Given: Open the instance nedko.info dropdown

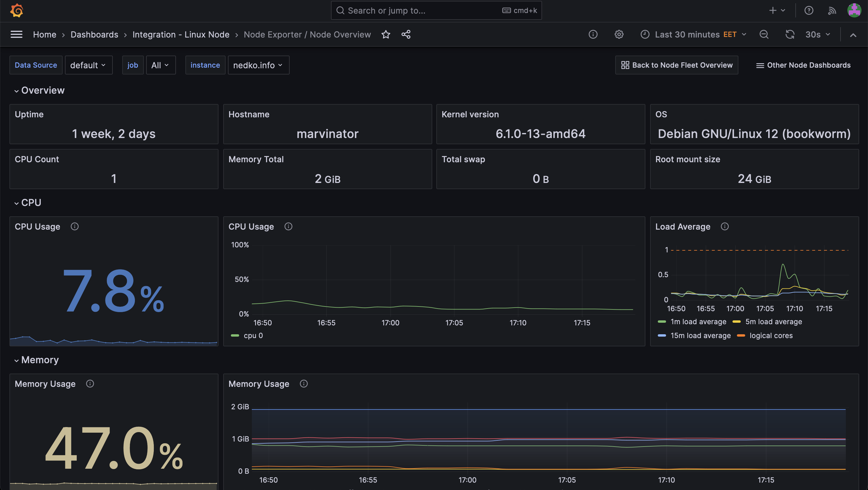Looking at the screenshot, I should click(x=258, y=65).
